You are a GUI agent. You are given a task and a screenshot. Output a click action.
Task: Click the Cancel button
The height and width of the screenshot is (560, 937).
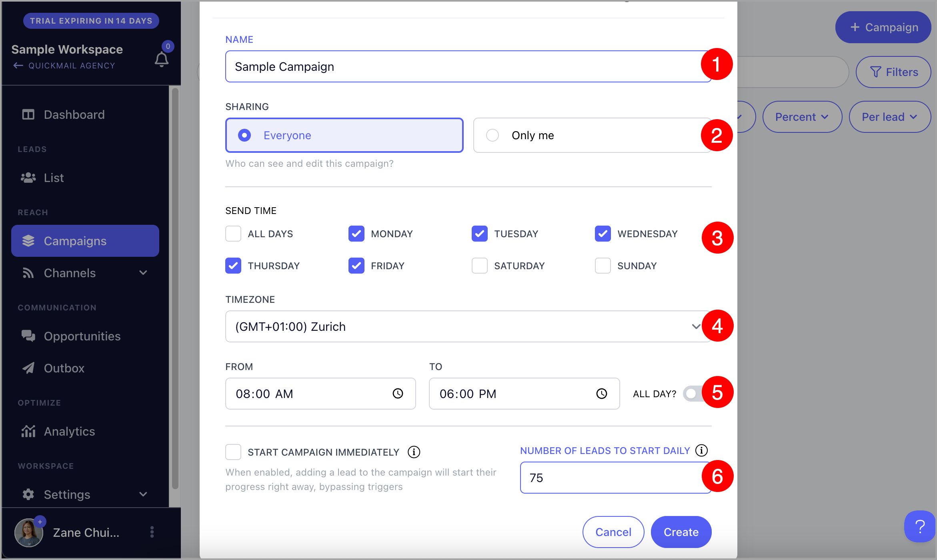point(613,532)
